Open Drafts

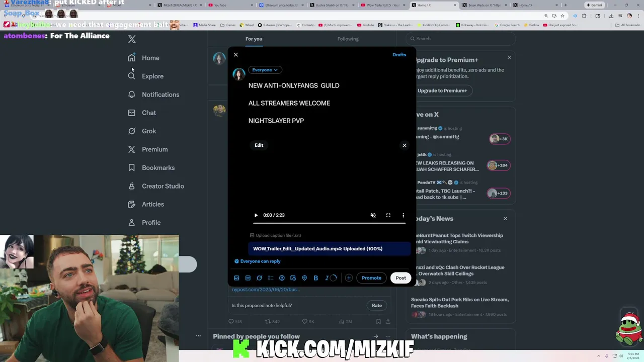click(399, 55)
